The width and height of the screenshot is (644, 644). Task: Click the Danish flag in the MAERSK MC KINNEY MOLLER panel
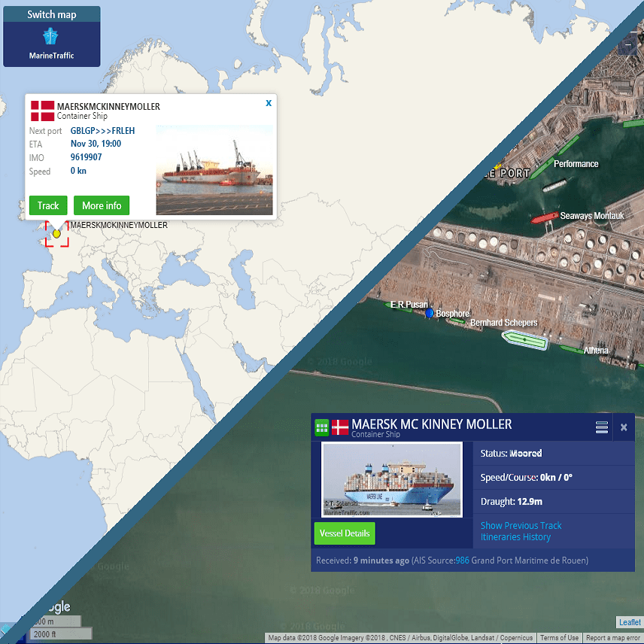point(340,426)
